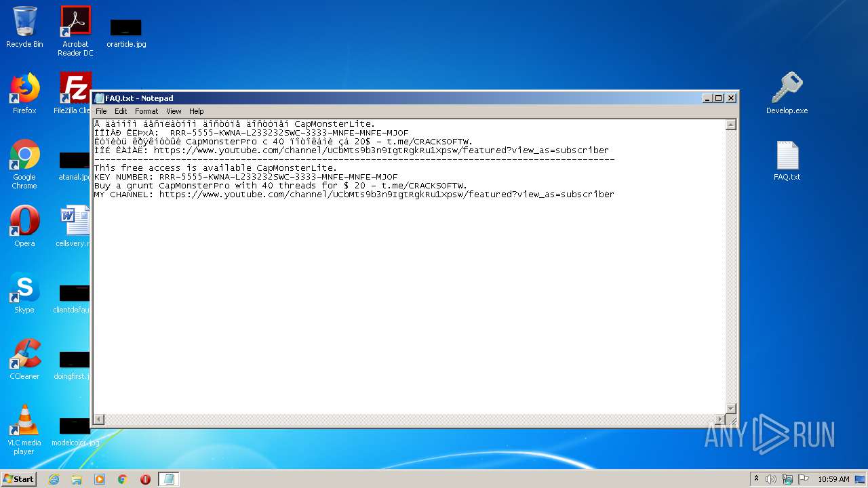
Task: Minimize the Notepad window
Action: tap(708, 98)
